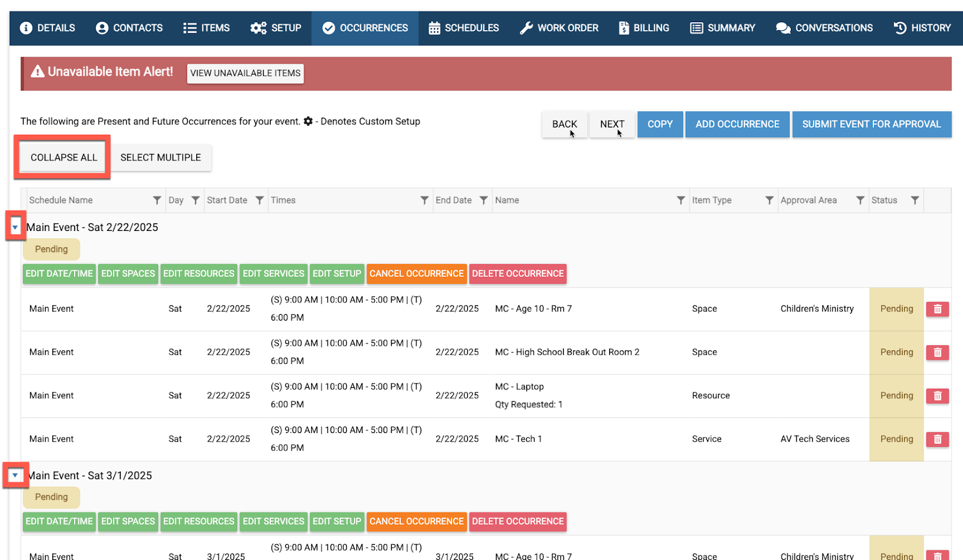Click trash icon for MC - Tech 1 service

pyautogui.click(x=937, y=440)
